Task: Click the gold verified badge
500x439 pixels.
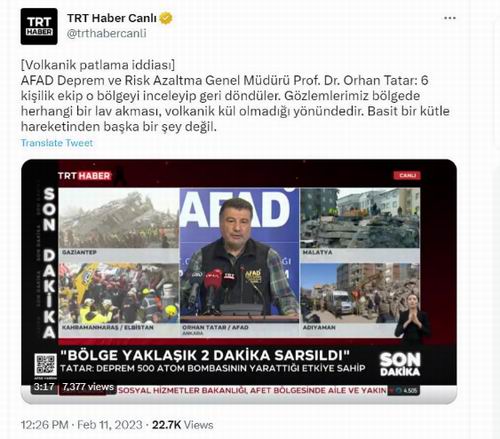Action: [166, 18]
